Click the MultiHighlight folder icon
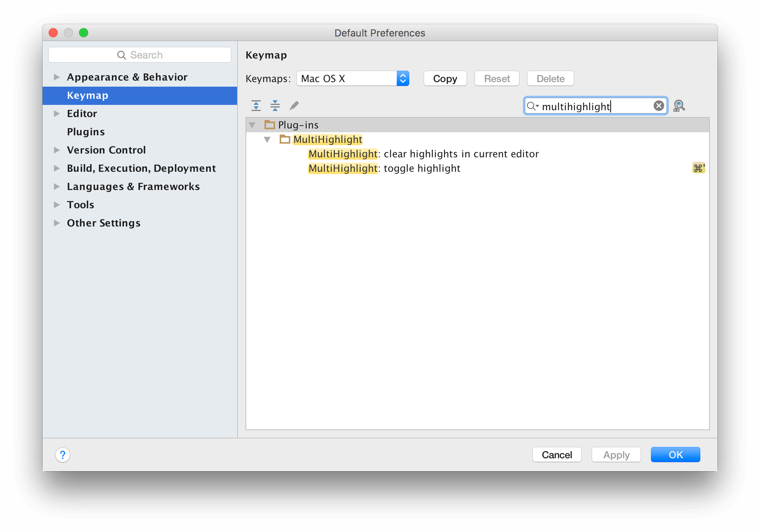Image resolution: width=760 pixels, height=532 pixels. coord(285,139)
